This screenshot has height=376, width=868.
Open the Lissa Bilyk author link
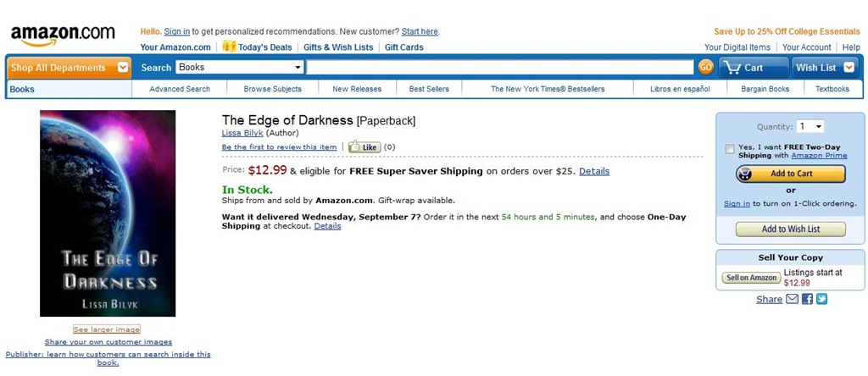242,133
